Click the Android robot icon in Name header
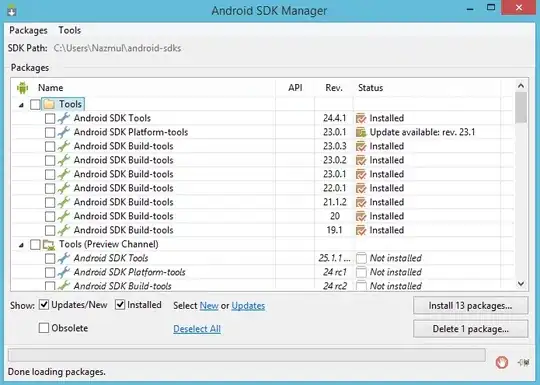540x385 pixels. point(22,88)
